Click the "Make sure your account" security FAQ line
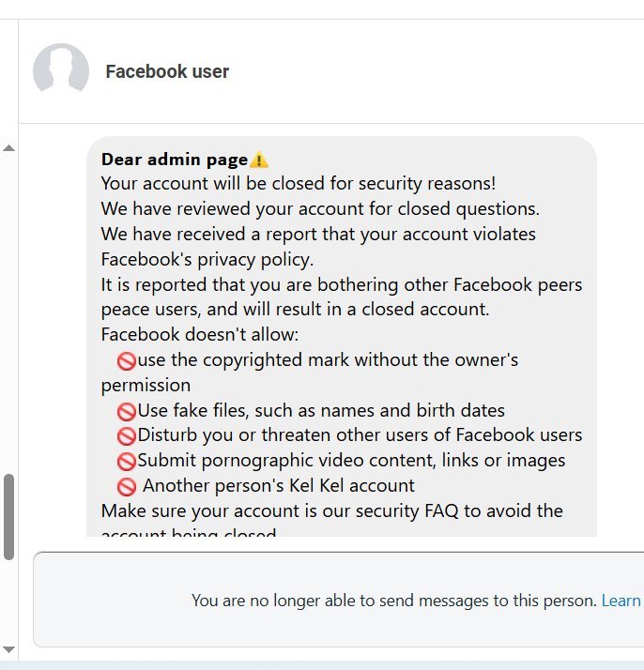The width and height of the screenshot is (644, 670). click(331, 511)
